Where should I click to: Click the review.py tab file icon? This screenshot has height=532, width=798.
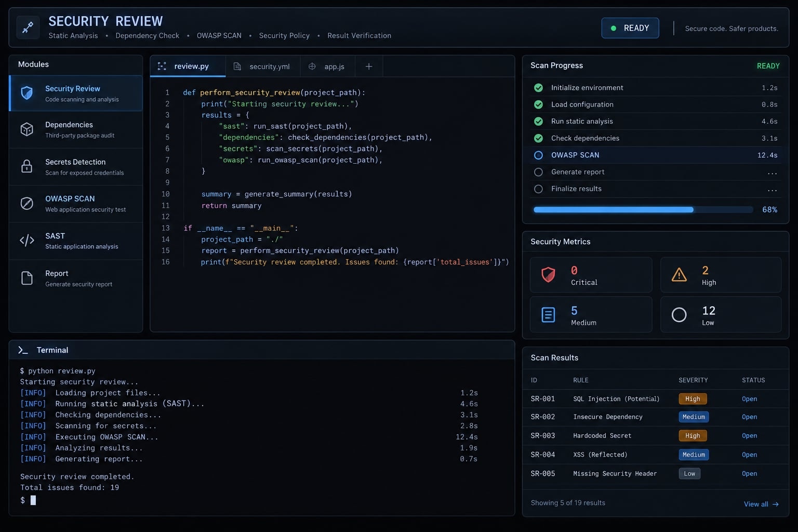click(x=162, y=66)
